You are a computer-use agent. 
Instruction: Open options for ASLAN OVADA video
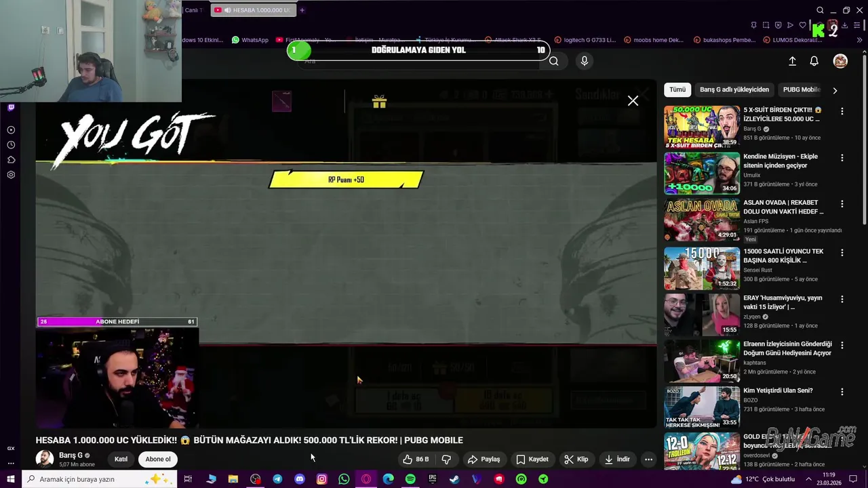point(842,204)
